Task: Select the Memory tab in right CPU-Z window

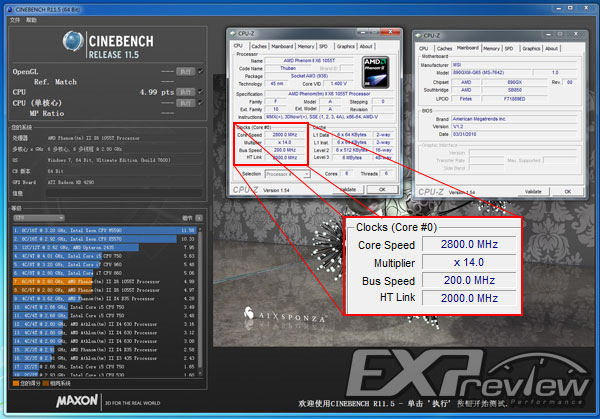Action: click(x=491, y=46)
